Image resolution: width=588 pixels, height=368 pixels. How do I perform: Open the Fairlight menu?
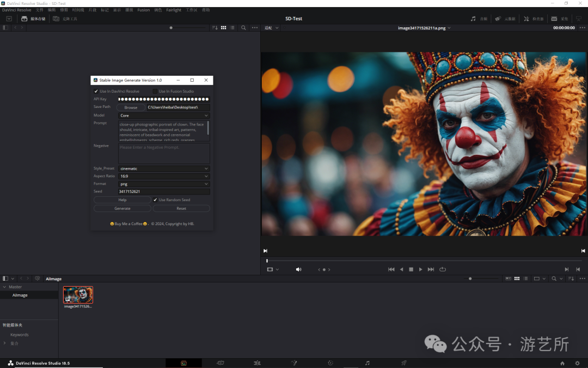point(174,10)
